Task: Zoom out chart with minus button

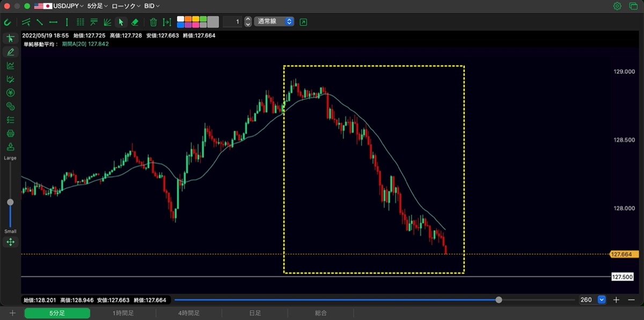Action: (x=631, y=300)
